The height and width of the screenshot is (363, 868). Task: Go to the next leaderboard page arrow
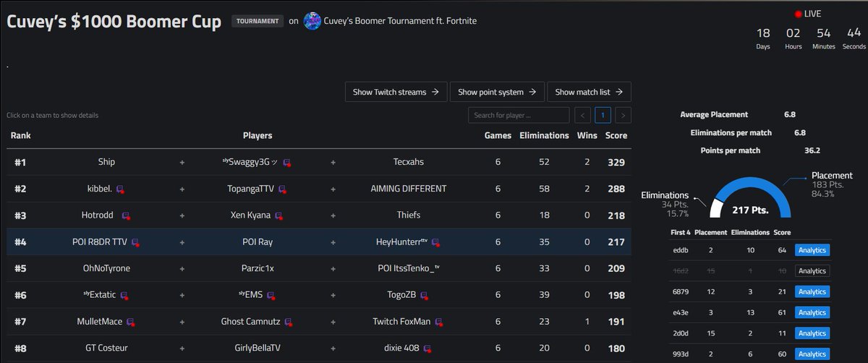click(624, 115)
